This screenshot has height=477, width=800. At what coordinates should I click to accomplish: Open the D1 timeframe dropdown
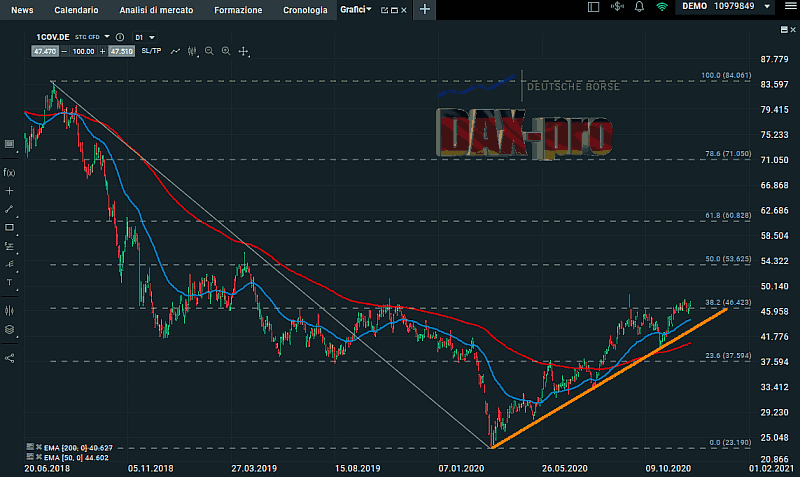144,37
